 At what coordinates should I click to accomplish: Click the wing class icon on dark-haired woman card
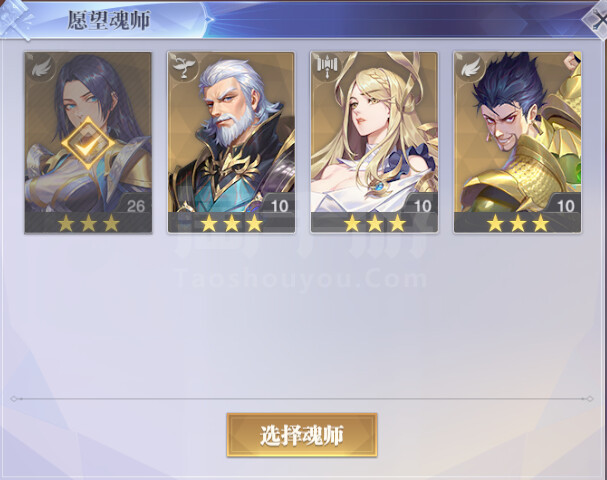(41, 68)
